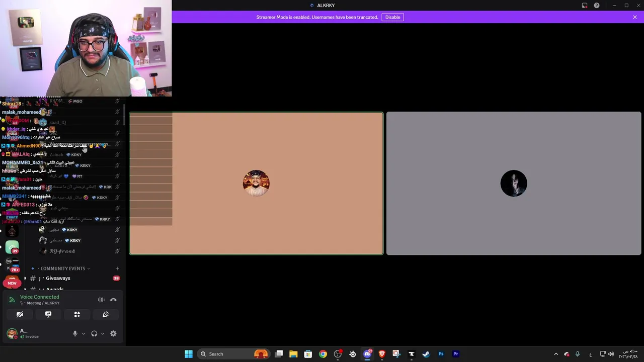
Task: Open volume control in system tray
Action: click(611, 354)
